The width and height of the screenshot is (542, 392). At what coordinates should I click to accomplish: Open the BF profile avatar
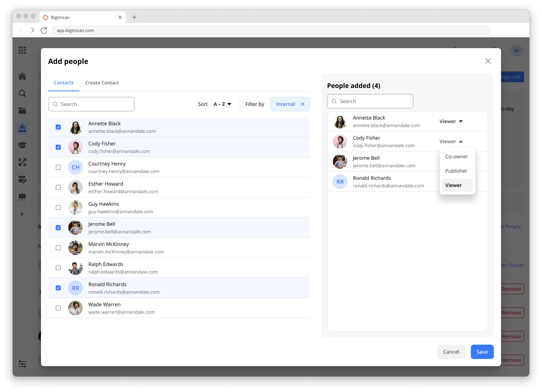(x=517, y=51)
